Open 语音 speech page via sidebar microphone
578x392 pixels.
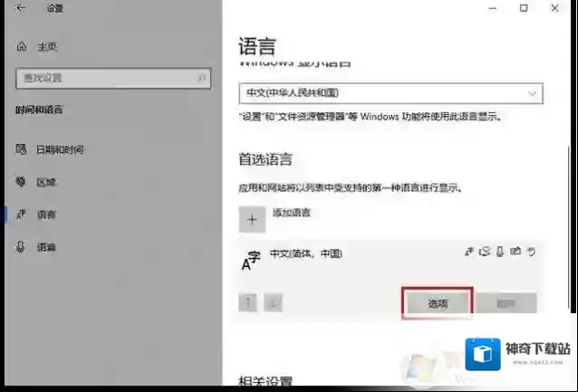(x=46, y=247)
